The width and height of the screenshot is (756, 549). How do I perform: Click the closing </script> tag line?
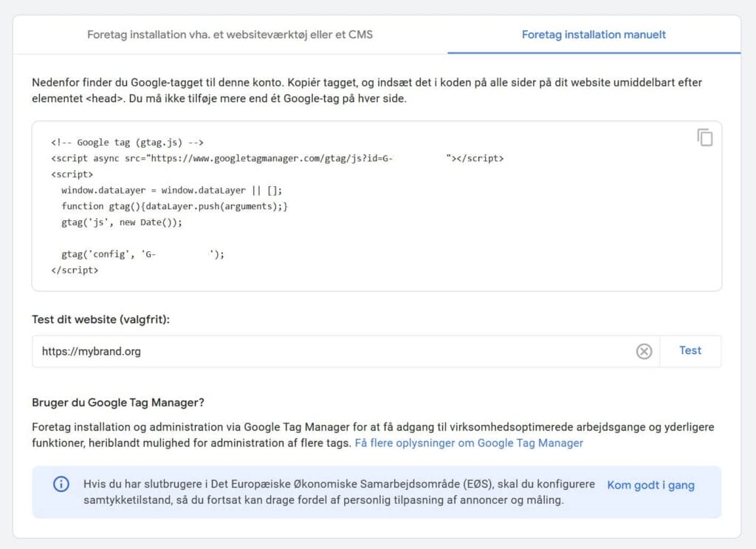(x=75, y=270)
